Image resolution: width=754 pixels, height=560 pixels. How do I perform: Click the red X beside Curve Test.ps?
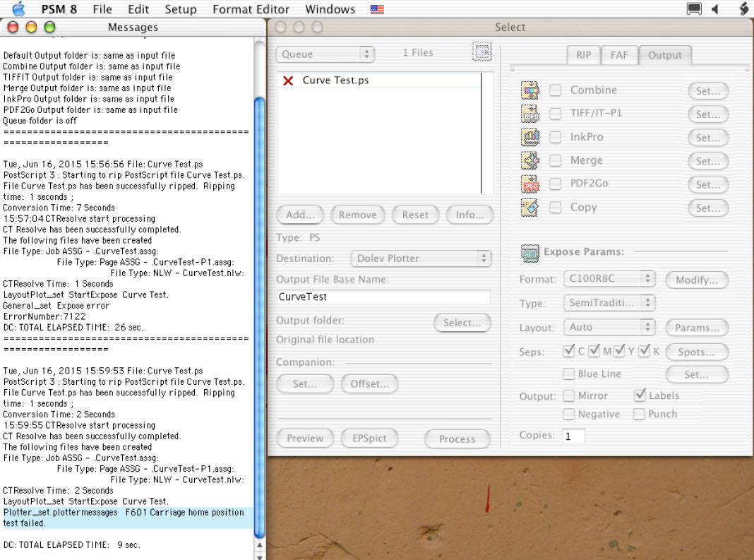pos(288,81)
